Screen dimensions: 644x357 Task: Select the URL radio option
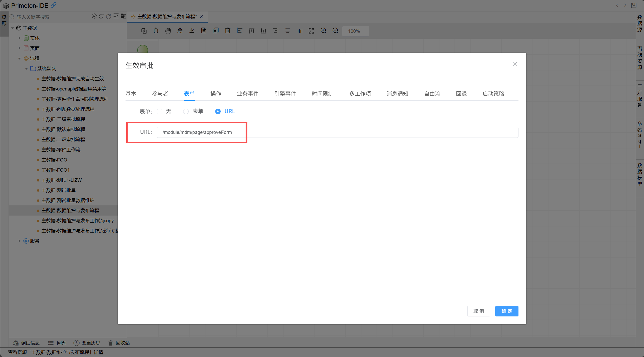tap(218, 111)
